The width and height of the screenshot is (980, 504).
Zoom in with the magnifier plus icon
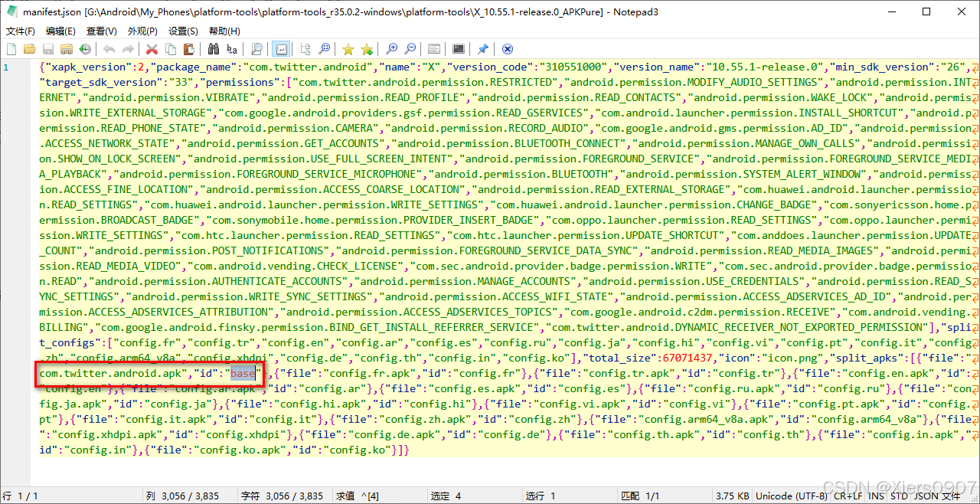[391, 49]
